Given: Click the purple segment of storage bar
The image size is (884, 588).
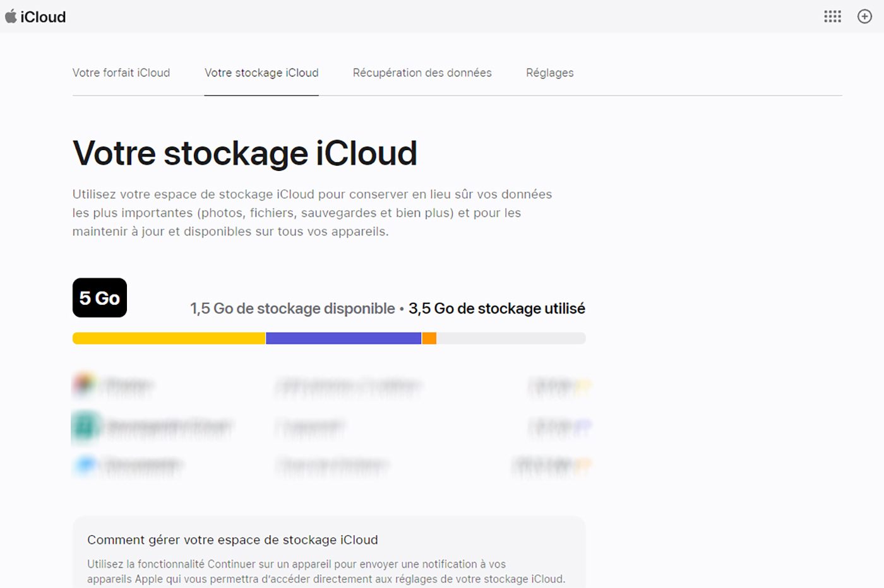Looking at the screenshot, I should tap(343, 338).
